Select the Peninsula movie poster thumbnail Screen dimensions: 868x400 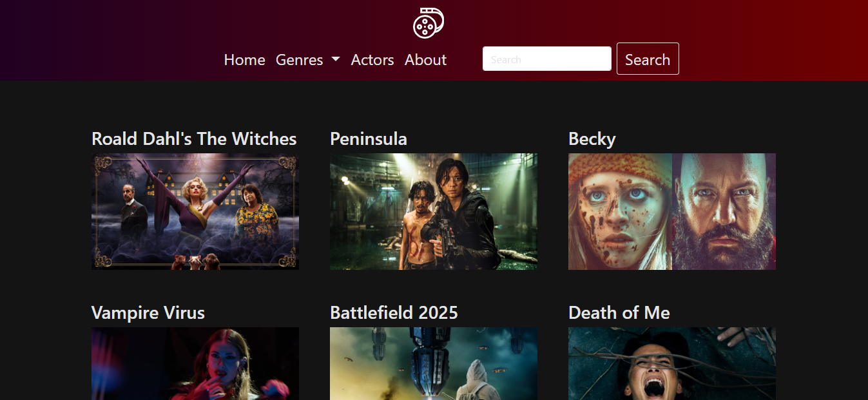(434, 211)
